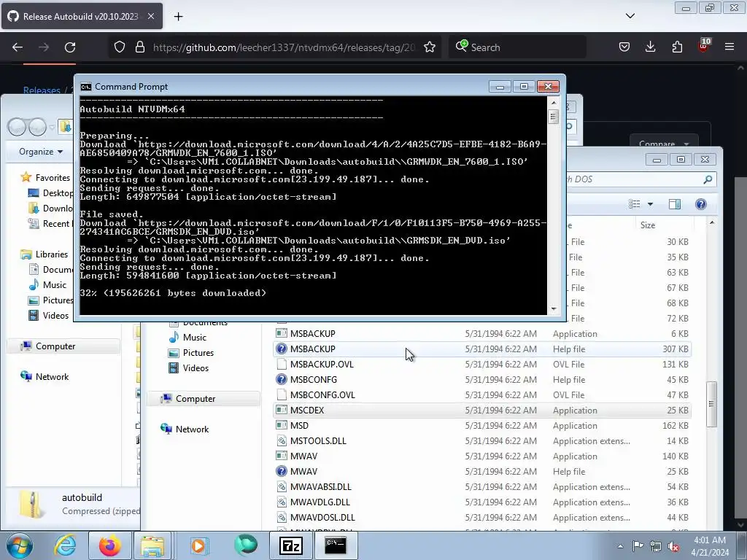747x560 pixels.
Task: Open Music in front Explorer navigation
Action: (x=194, y=338)
